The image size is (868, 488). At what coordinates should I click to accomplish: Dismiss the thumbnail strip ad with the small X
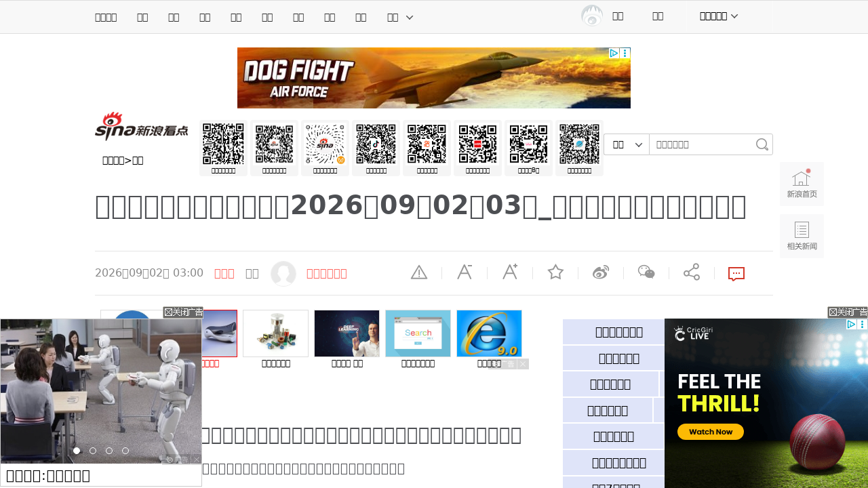coord(523,364)
